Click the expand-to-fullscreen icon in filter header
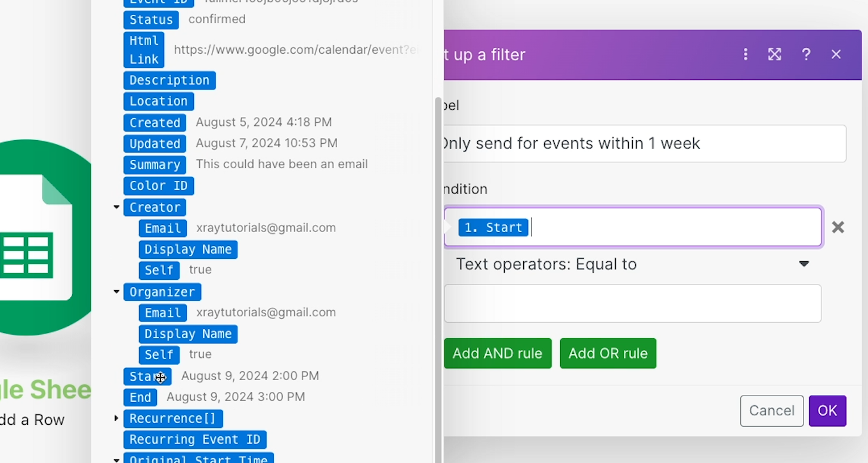This screenshot has height=463, width=868. (x=774, y=54)
